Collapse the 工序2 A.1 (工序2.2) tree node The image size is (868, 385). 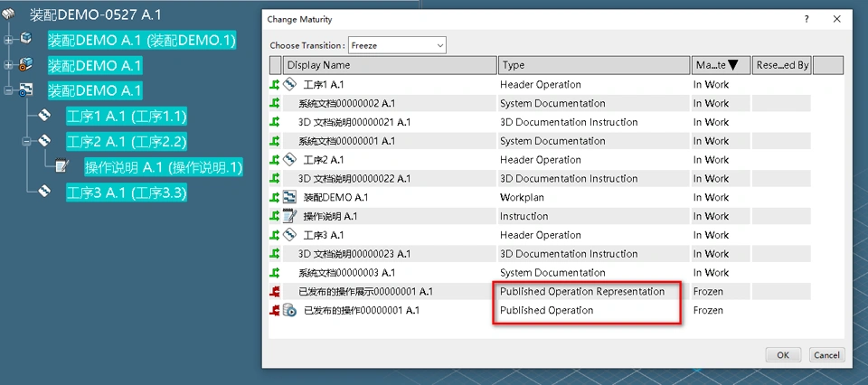coord(26,142)
